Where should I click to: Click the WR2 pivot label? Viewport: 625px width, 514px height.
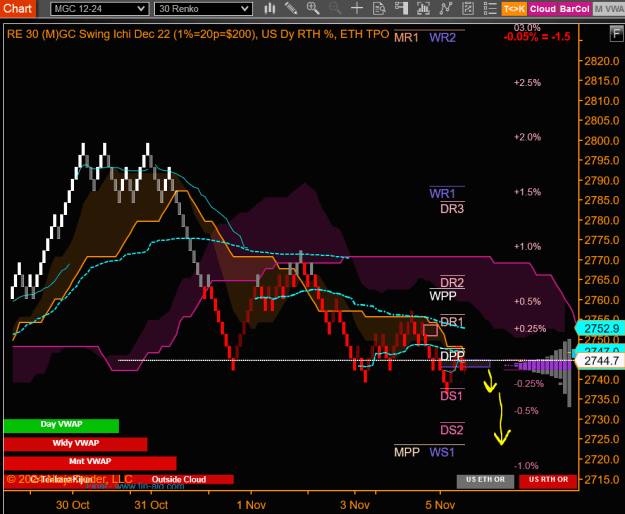442,37
